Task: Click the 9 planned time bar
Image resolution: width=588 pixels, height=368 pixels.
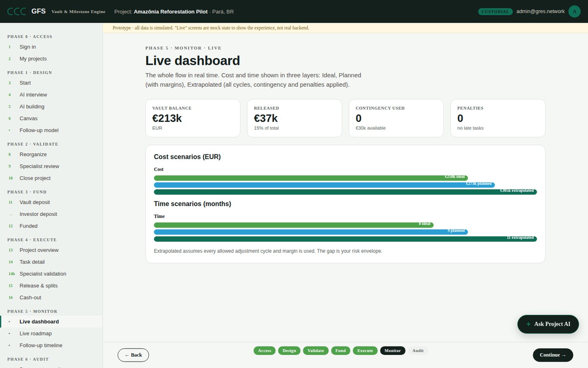Action: point(311,232)
